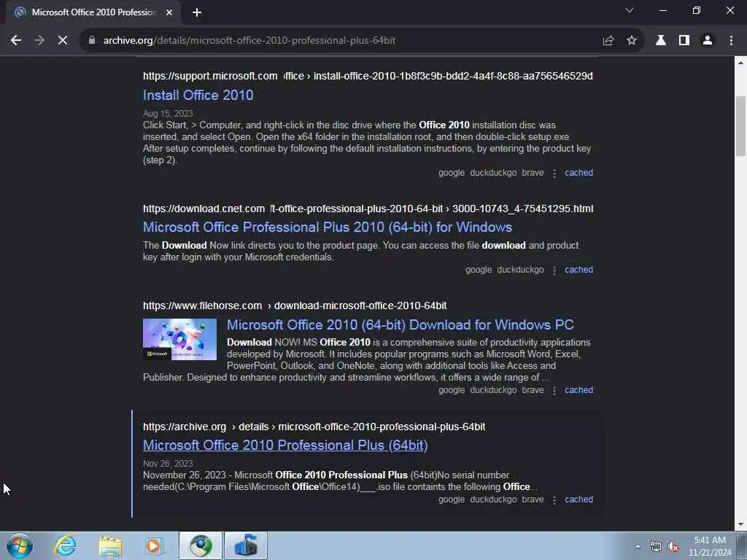Image resolution: width=747 pixels, height=560 pixels.
Task: Open the profile account icon
Action: pos(708,41)
